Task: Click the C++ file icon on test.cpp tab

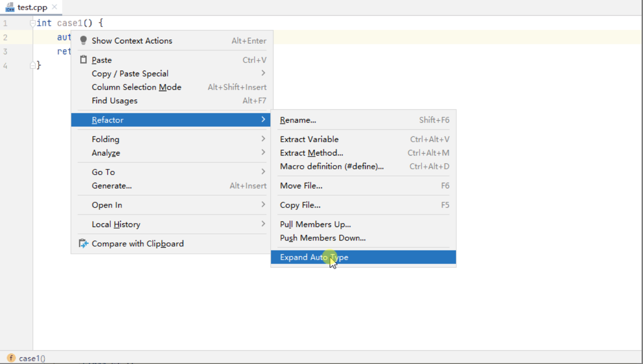Action: click(10, 7)
